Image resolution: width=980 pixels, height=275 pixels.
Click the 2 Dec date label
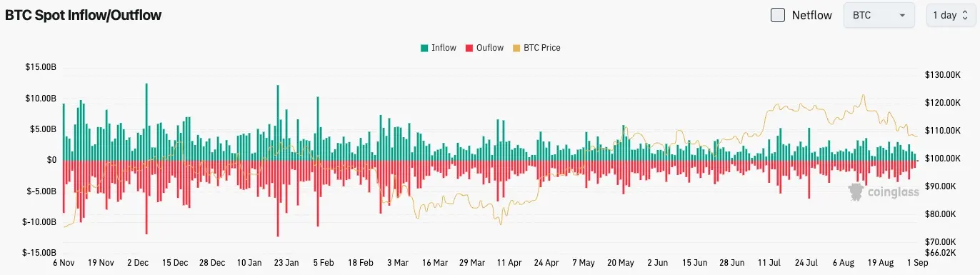pos(138,262)
